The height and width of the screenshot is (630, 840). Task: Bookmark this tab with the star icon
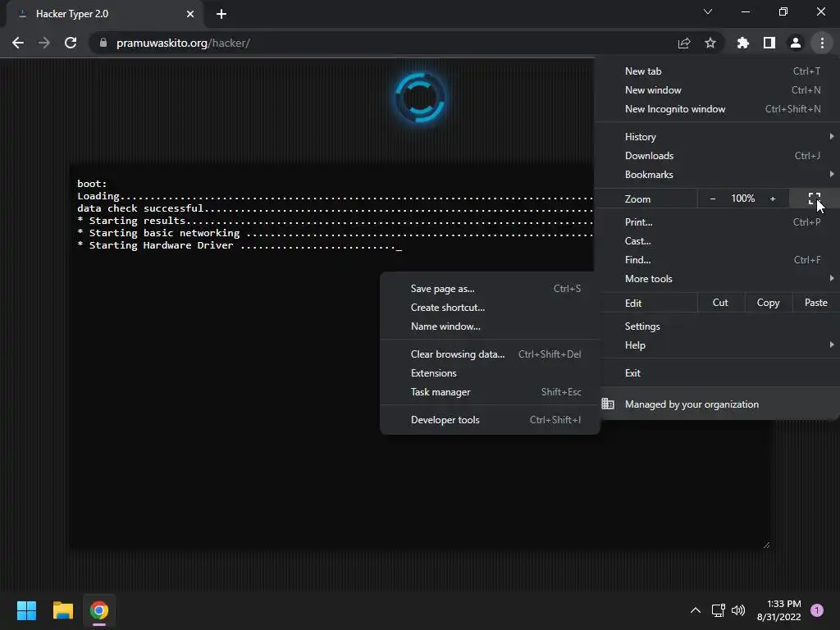click(x=710, y=43)
